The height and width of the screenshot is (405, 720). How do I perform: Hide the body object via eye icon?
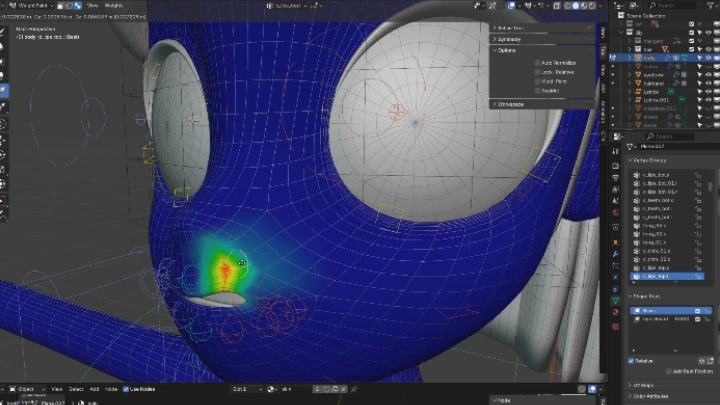pos(709,58)
